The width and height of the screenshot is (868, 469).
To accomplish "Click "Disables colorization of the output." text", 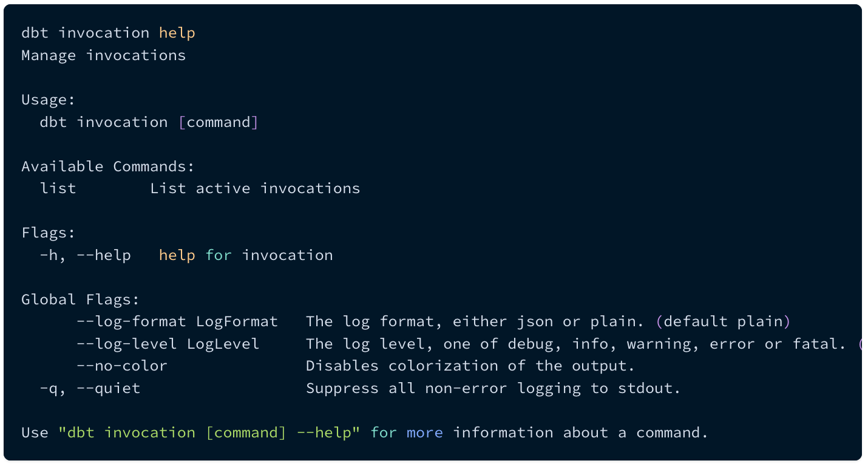I will [470, 366].
